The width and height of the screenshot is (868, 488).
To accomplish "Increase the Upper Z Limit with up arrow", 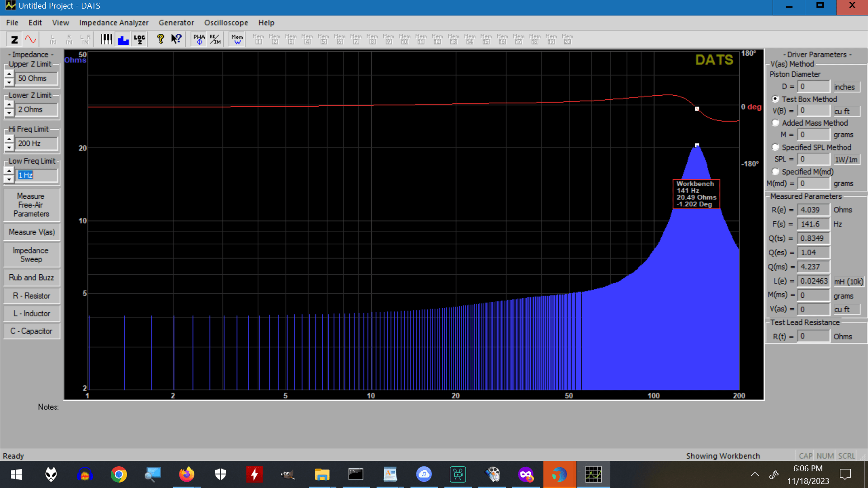I will [x=9, y=74].
